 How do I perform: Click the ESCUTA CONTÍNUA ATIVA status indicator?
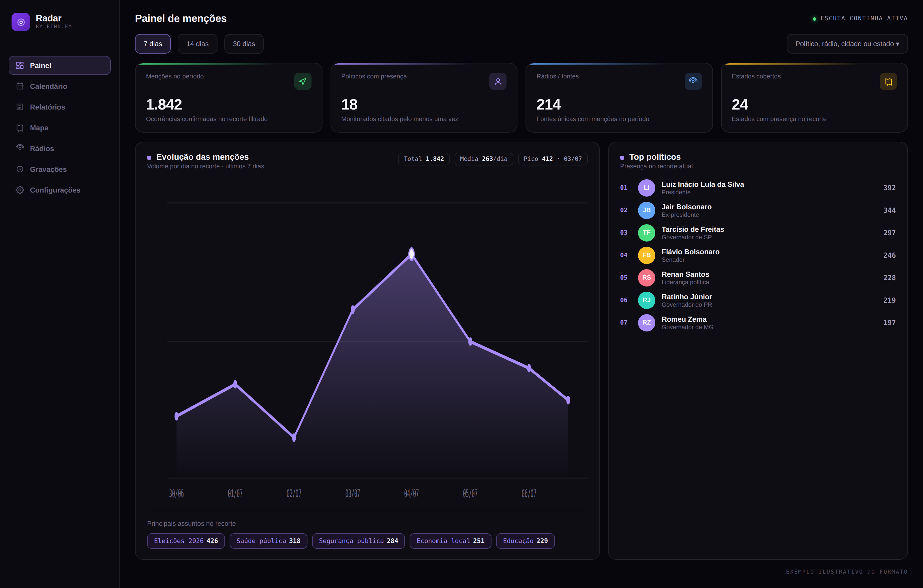click(860, 18)
